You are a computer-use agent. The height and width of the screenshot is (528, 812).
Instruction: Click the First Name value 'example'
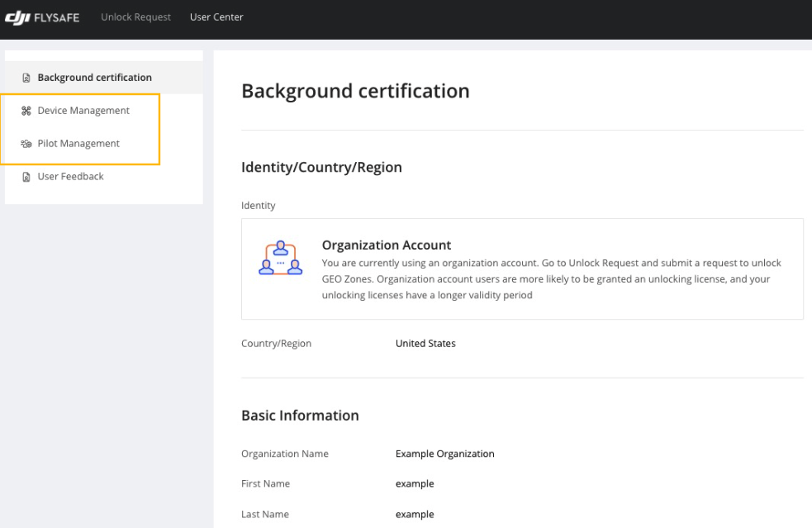coord(415,484)
